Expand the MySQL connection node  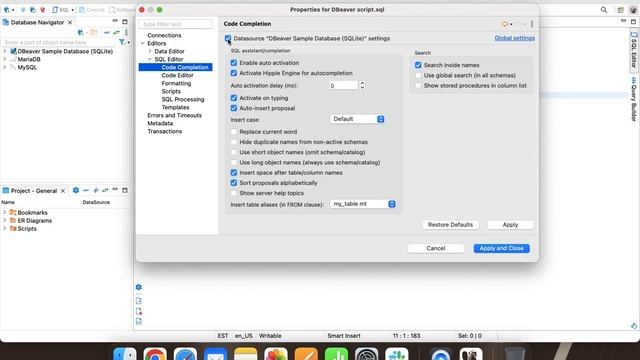4,67
